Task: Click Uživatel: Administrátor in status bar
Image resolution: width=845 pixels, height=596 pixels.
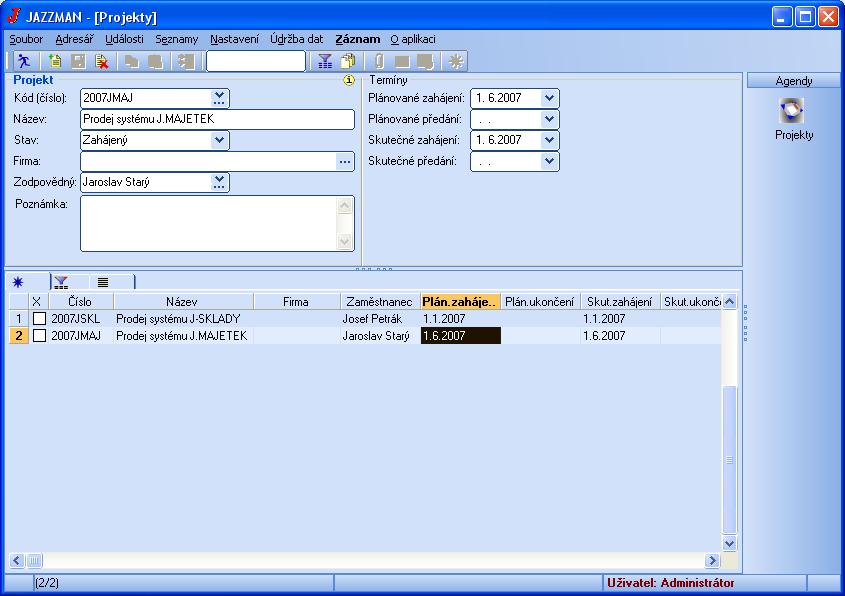Action: [670, 583]
